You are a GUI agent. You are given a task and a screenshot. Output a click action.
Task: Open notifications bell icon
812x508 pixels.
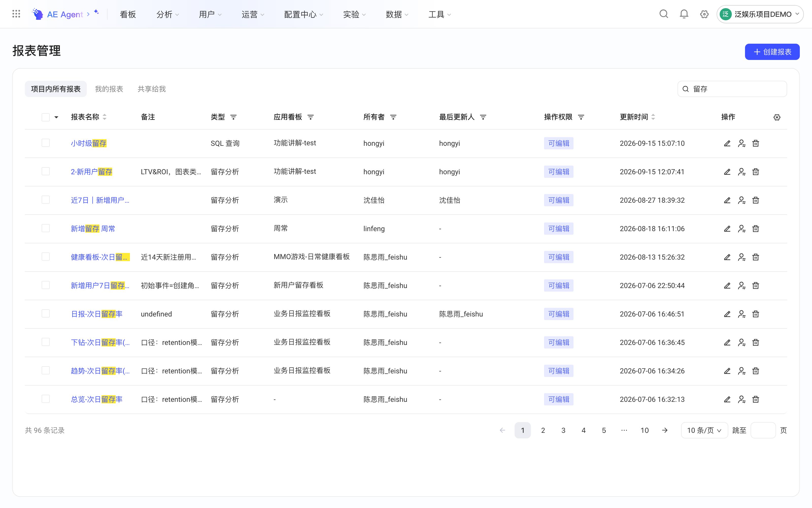click(684, 14)
